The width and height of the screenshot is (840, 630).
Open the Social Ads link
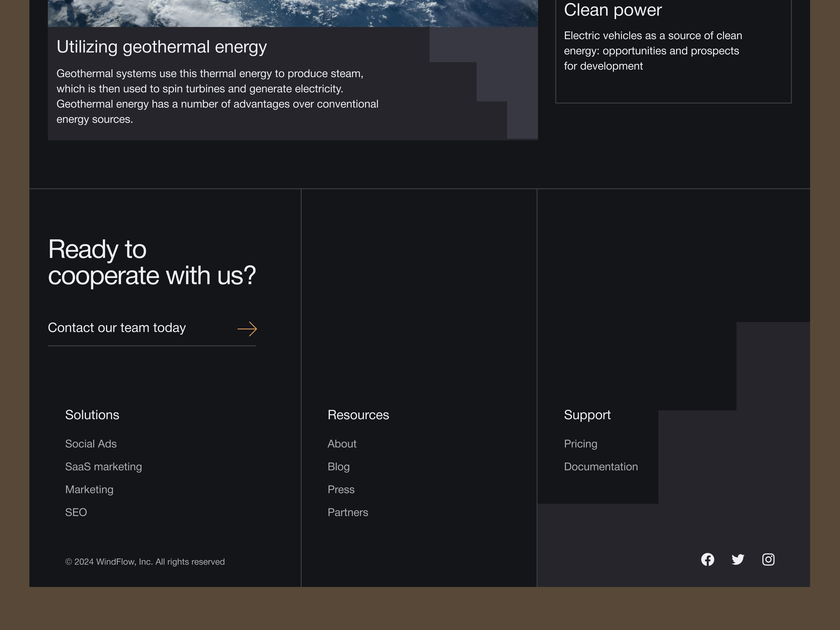click(91, 444)
